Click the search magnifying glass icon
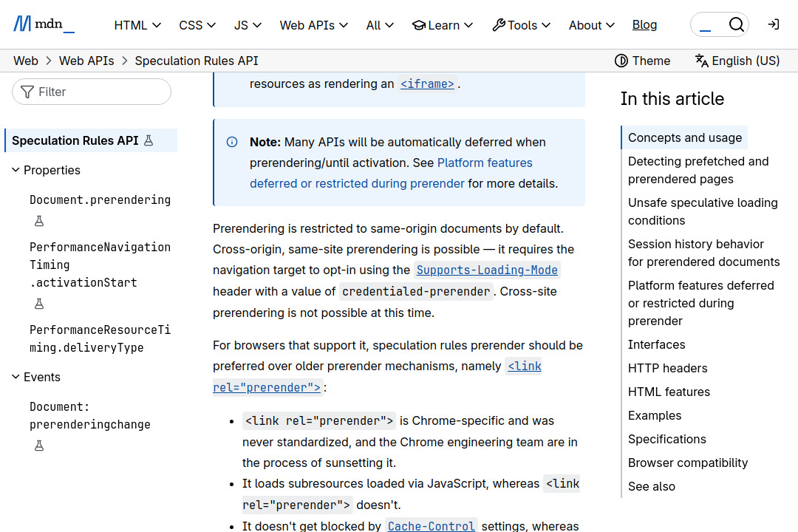The image size is (798, 532). coord(737,24)
